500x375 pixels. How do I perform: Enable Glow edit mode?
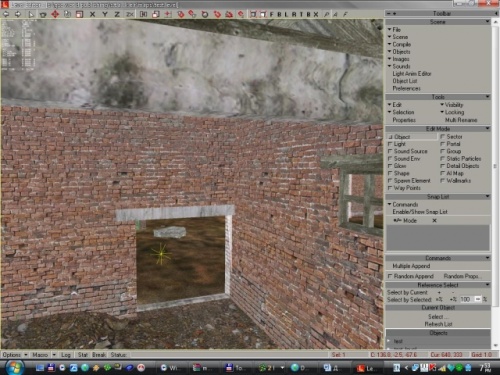(397, 166)
